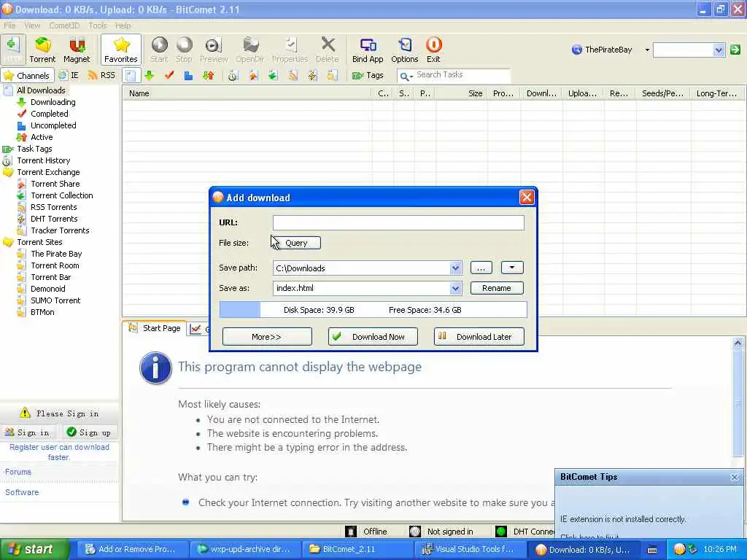Screen dimensions: 747x560
Task: Click the uncompleted blue filter icon in toolbar
Action: (188, 75)
